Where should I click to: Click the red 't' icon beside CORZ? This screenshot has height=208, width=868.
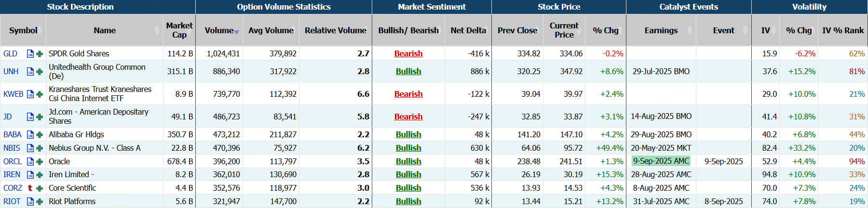pyautogui.click(x=30, y=188)
